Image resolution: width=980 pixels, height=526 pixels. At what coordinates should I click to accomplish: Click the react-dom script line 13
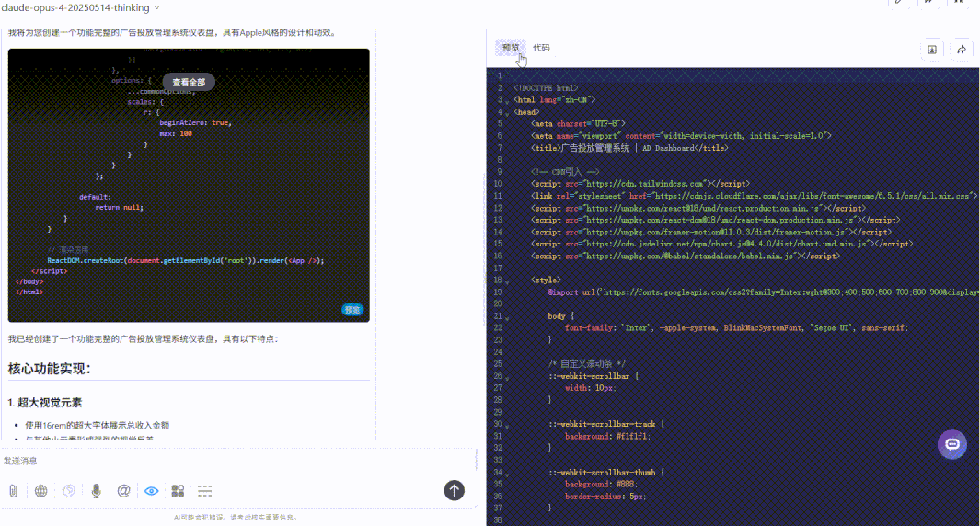(716, 220)
